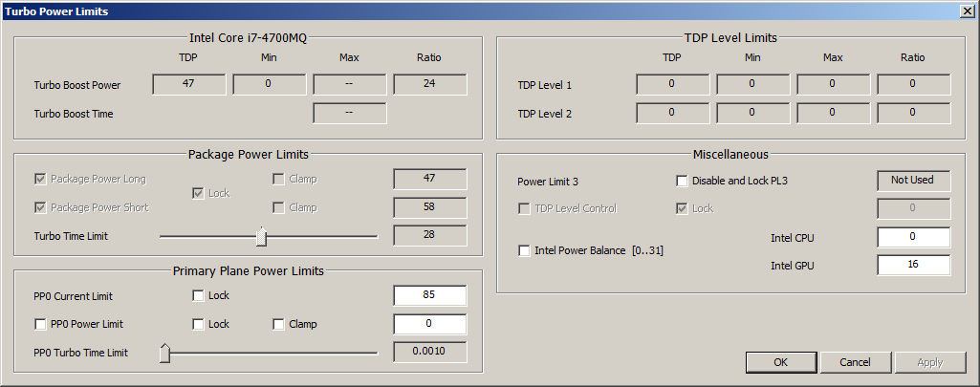
Task: Click the Intel CPU balance input field
Action: (x=914, y=237)
